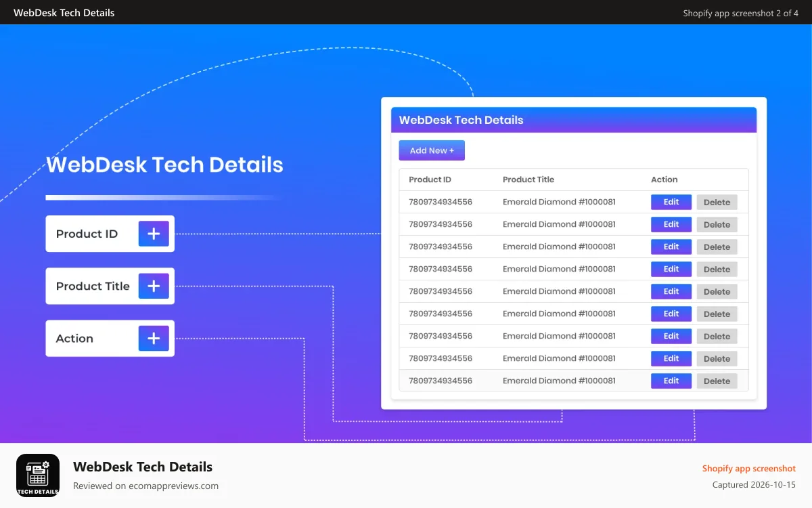Viewport: 812px width, 508px height.
Task: Click Edit in the shaded gray table row
Action: (671, 381)
